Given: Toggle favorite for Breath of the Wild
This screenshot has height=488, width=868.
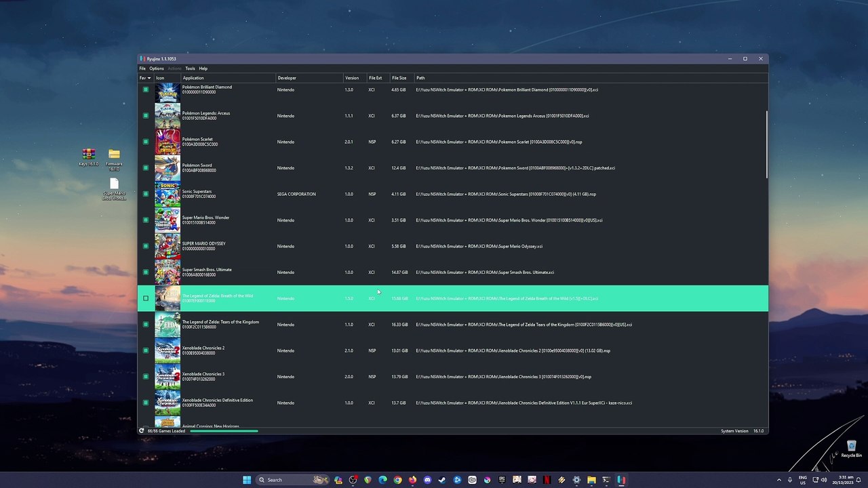Looking at the screenshot, I should coord(145,298).
